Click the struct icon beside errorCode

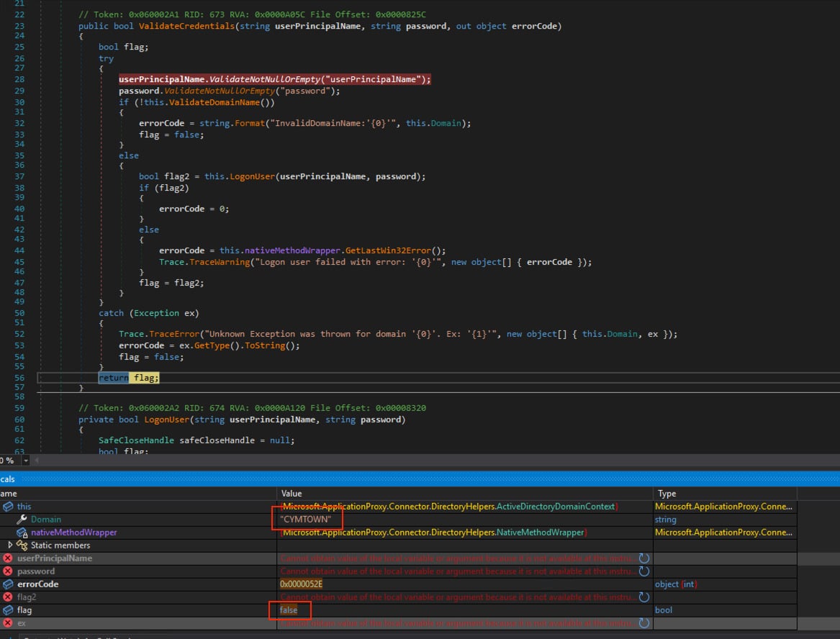coord(7,584)
